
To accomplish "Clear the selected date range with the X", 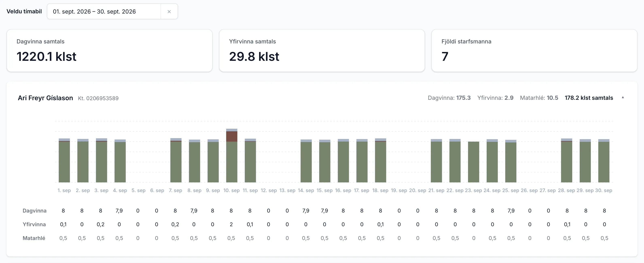I will [169, 12].
